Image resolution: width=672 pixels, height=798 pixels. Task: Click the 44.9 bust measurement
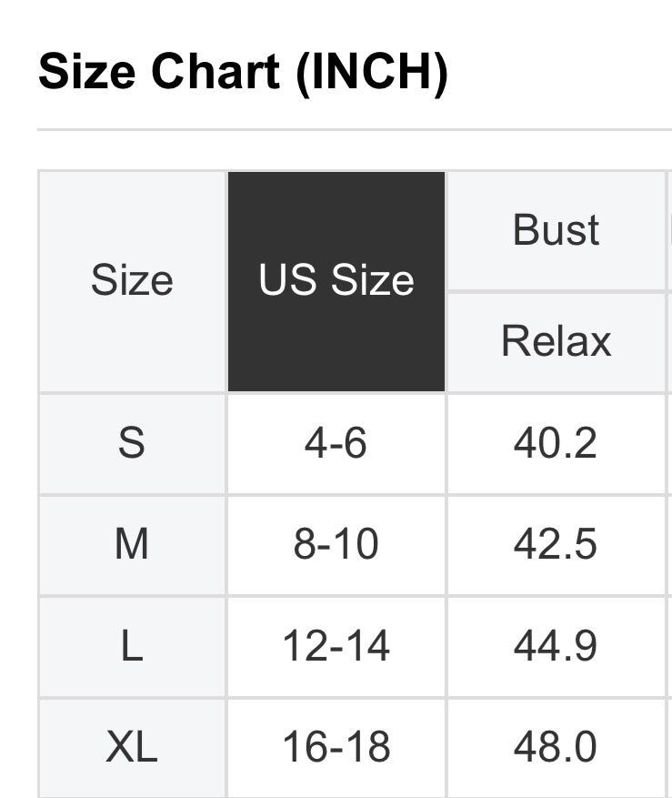[556, 647]
